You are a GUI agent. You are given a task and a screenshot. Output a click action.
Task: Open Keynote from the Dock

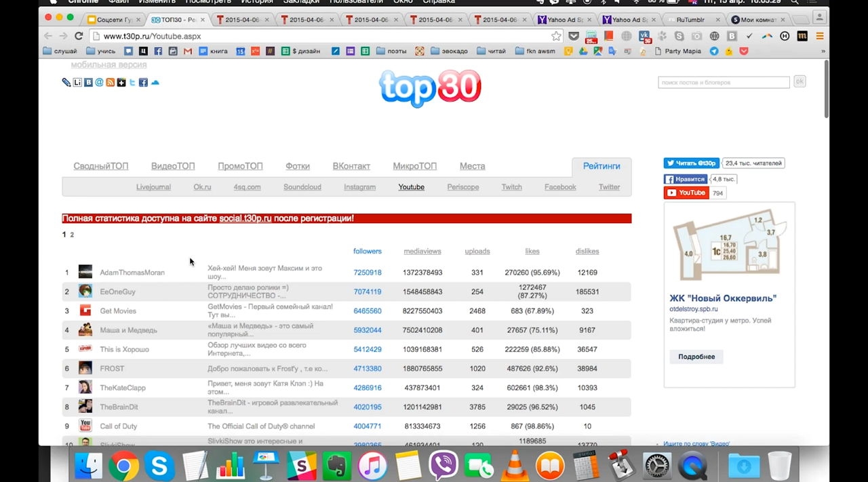(266, 466)
